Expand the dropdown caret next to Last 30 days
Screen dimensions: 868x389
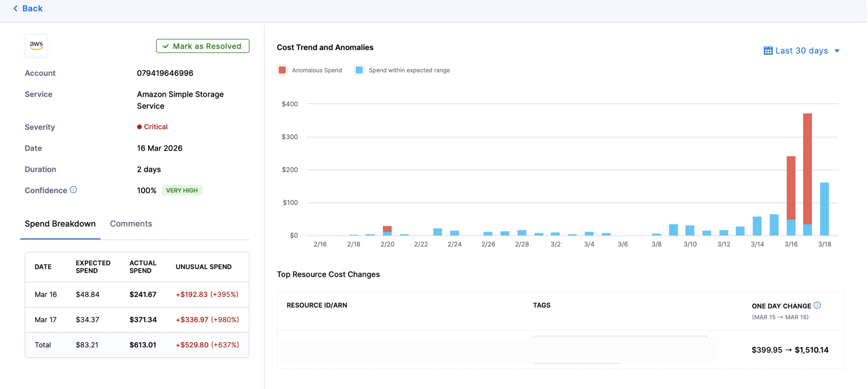click(837, 51)
